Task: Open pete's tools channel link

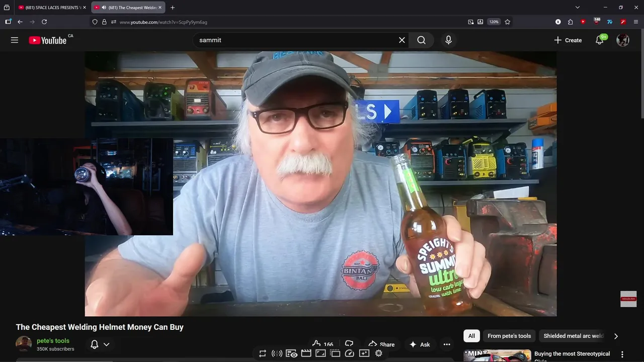Action: 53,341
